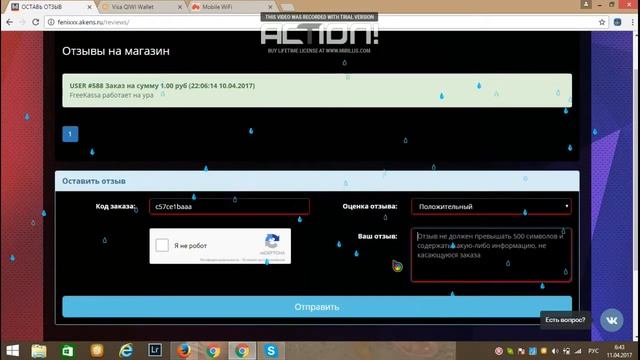The width and height of the screenshot is (640, 360).
Task: Open Skype from the taskbar
Action: pos(271,351)
